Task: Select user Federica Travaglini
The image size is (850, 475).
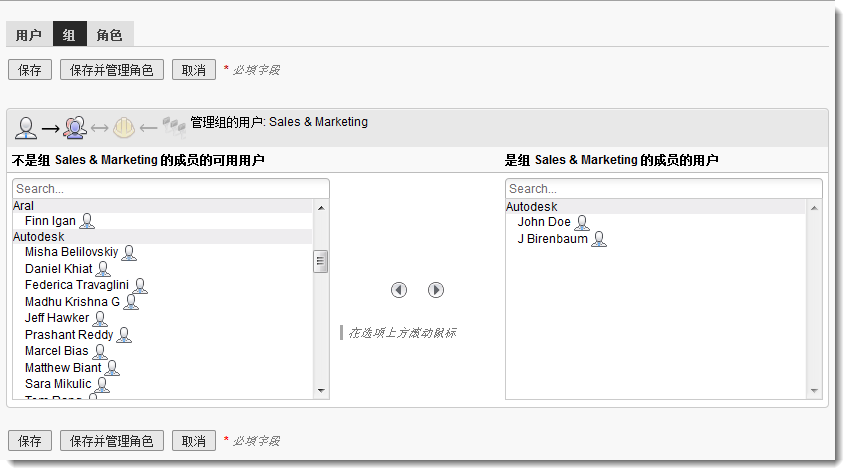Action: pos(77,285)
